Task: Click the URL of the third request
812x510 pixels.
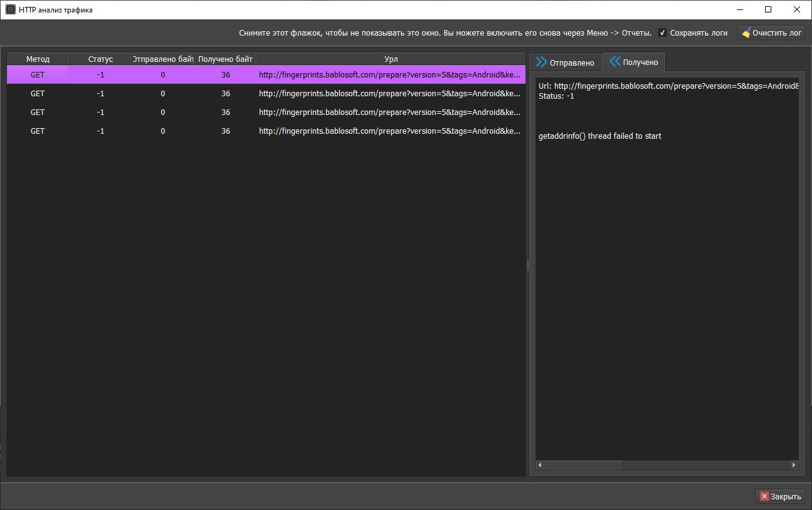Action: tap(389, 112)
